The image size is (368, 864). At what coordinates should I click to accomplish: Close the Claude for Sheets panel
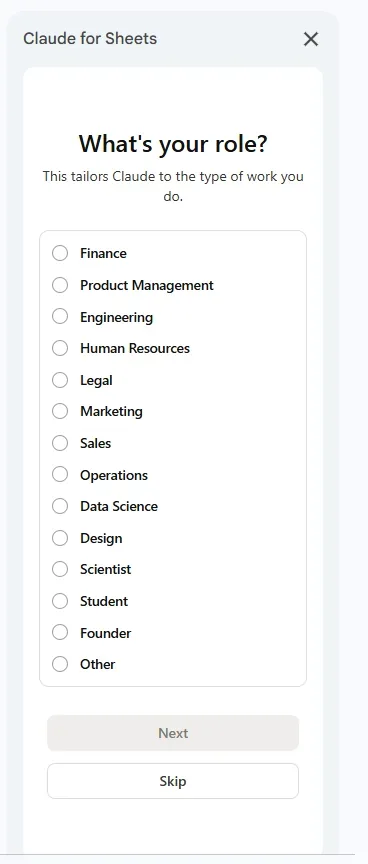[311, 39]
